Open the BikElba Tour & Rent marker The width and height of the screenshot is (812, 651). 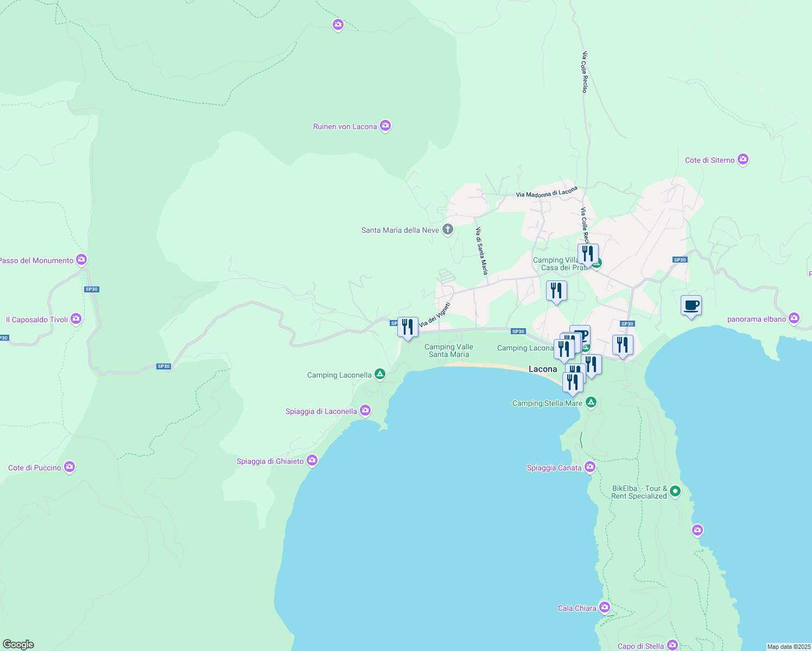pos(675,492)
